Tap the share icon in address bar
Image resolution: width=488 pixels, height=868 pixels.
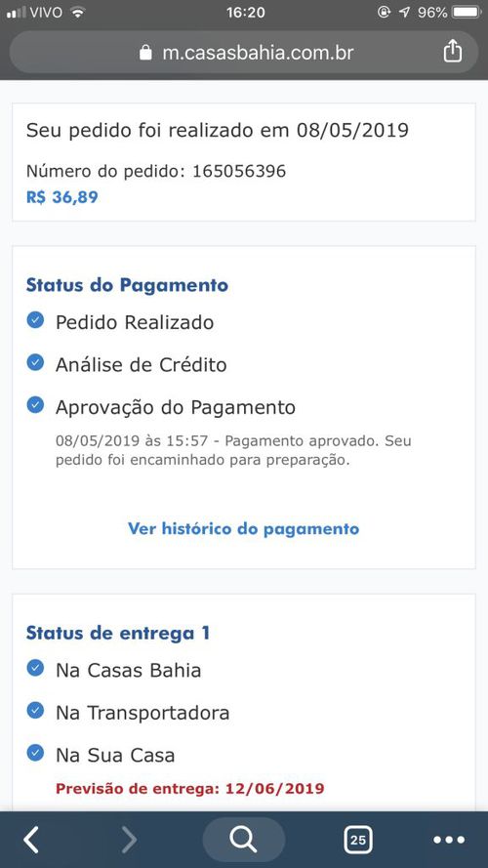click(452, 51)
